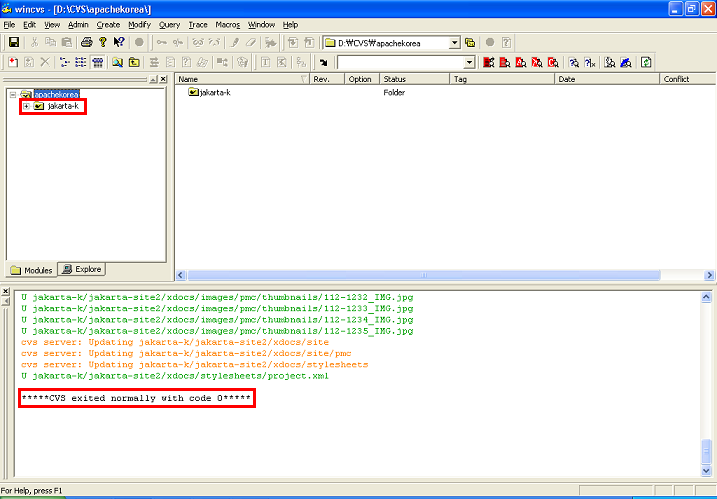The width and height of the screenshot is (717, 499).
Task: Switch to the Modules tab
Action: [x=31, y=270]
